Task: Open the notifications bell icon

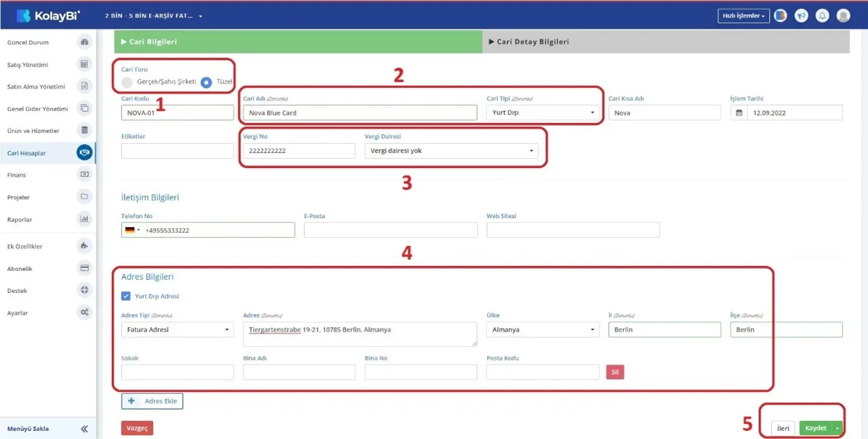Action: (822, 16)
